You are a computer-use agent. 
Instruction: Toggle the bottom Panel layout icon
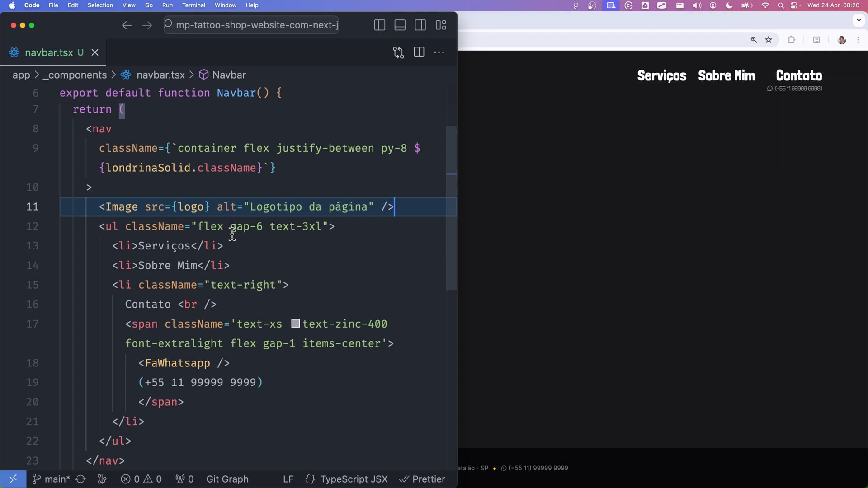[400, 25]
